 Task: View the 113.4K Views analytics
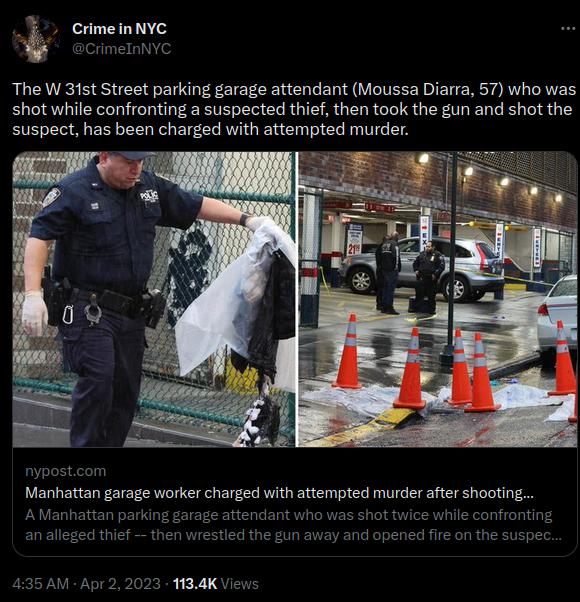216,584
